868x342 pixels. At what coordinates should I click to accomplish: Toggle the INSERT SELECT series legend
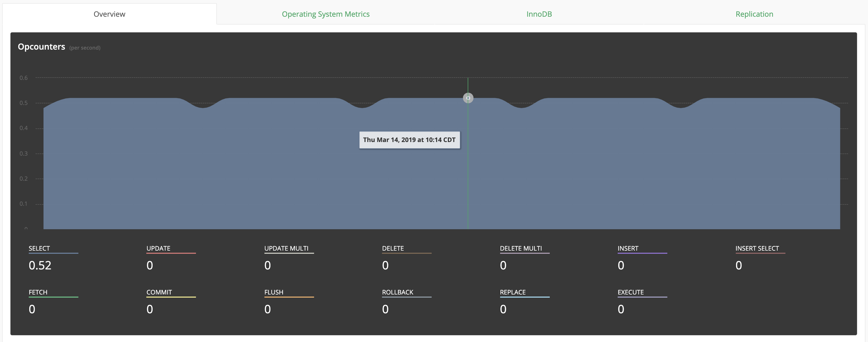[x=757, y=249]
